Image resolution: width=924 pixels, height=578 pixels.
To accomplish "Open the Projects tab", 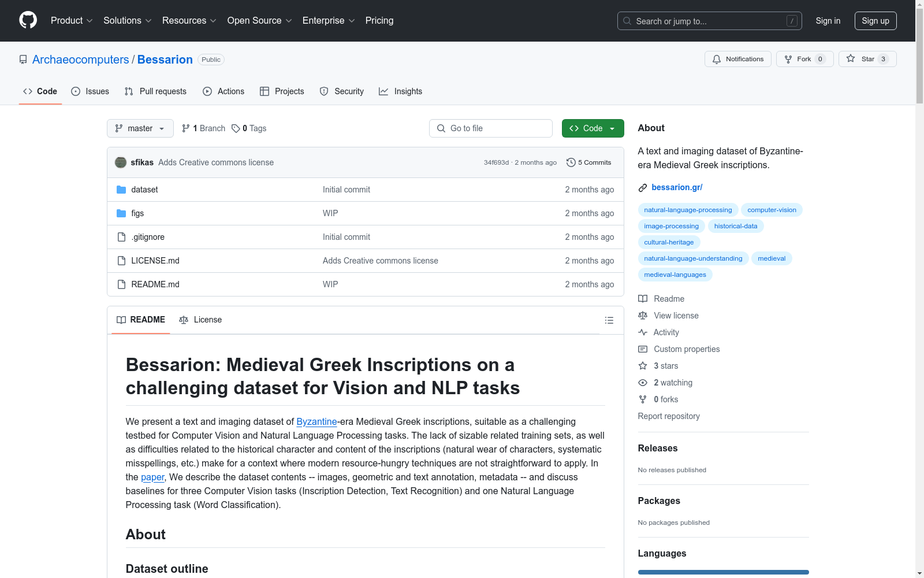I will click(282, 91).
